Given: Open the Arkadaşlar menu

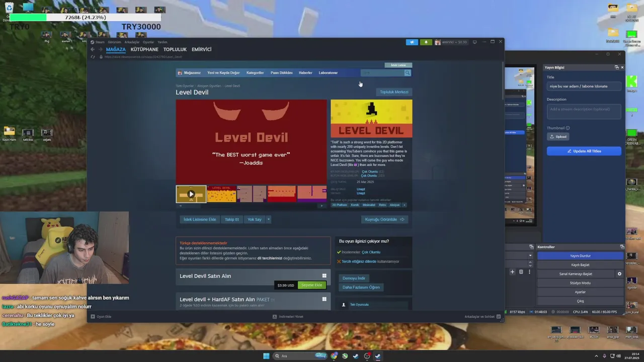Looking at the screenshot, I should [132, 42].
